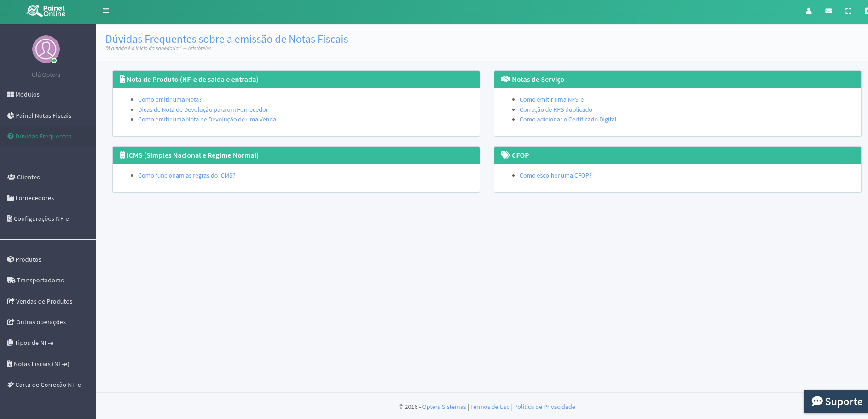Open the Suporte chat button

click(x=836, y=402)
